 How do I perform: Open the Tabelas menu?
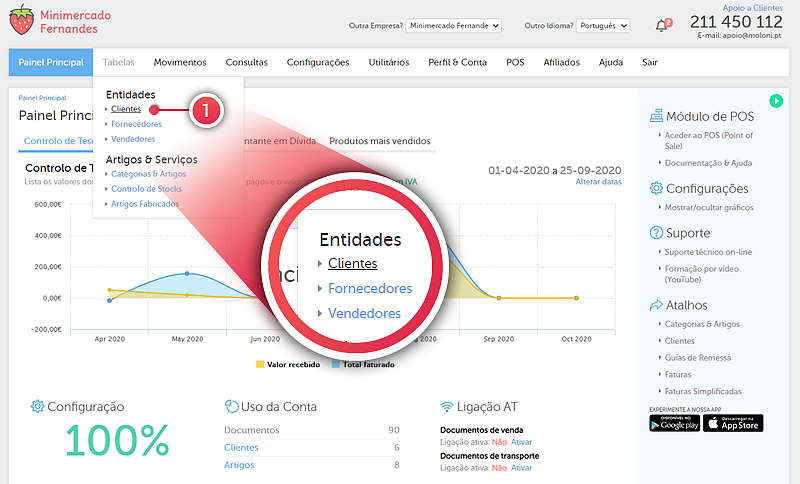coord(118,62)
